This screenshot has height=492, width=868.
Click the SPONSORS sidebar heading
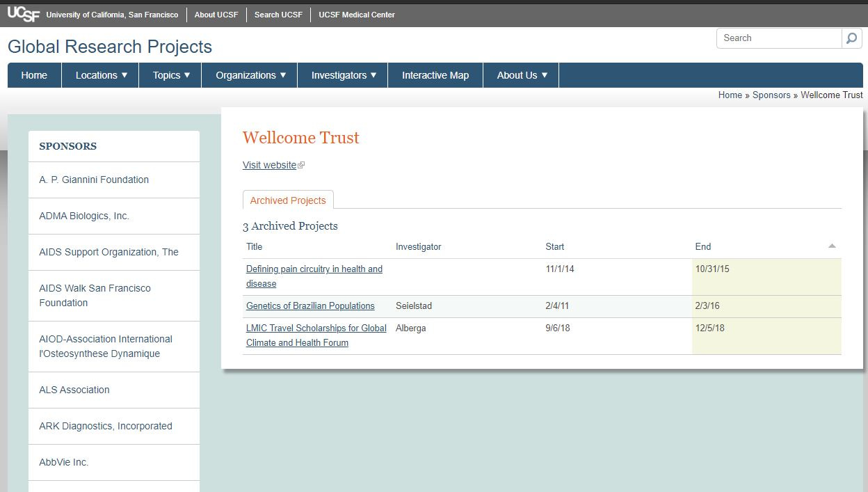[68, 146]
